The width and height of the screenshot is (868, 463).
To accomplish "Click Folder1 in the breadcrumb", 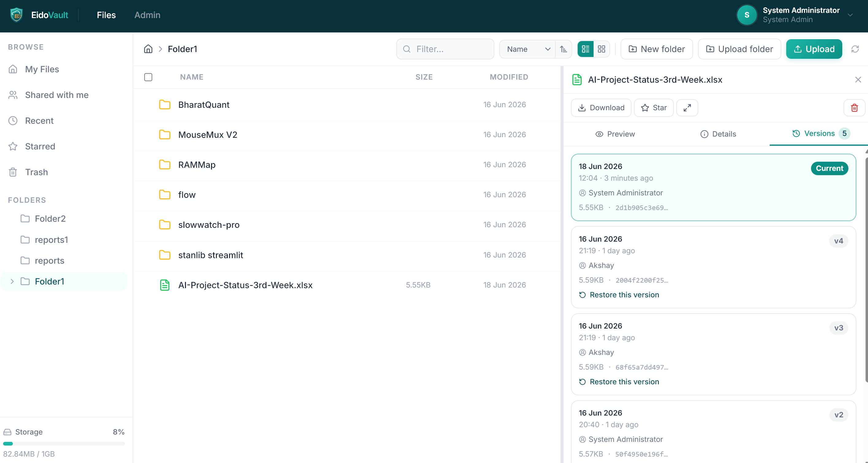I will coord(182,49).
